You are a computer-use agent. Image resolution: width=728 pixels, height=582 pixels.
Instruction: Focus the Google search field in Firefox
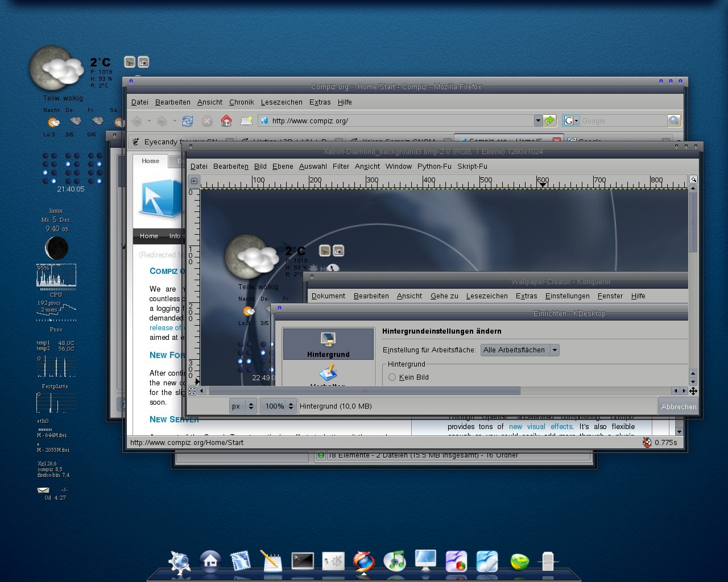pos(623,120)
